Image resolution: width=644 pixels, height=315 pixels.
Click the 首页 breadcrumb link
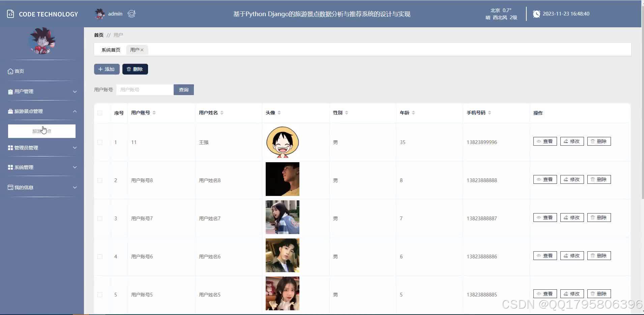coord(99,35)
